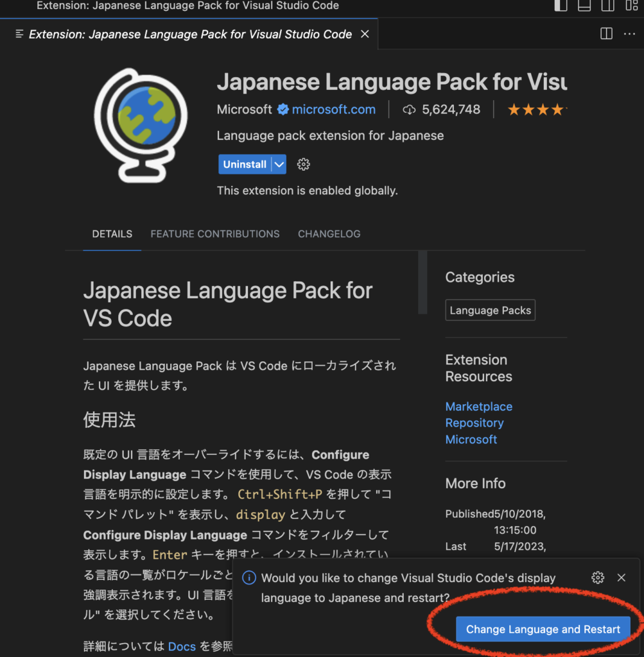Open the microsoft.com publisher link
This screenshot has height=657, width=644.
pos(333,110)
